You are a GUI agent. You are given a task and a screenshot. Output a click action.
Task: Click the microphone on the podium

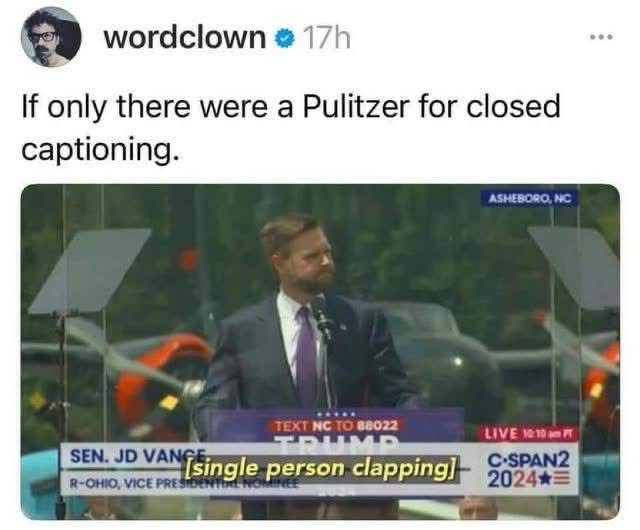tap(322, 316)
